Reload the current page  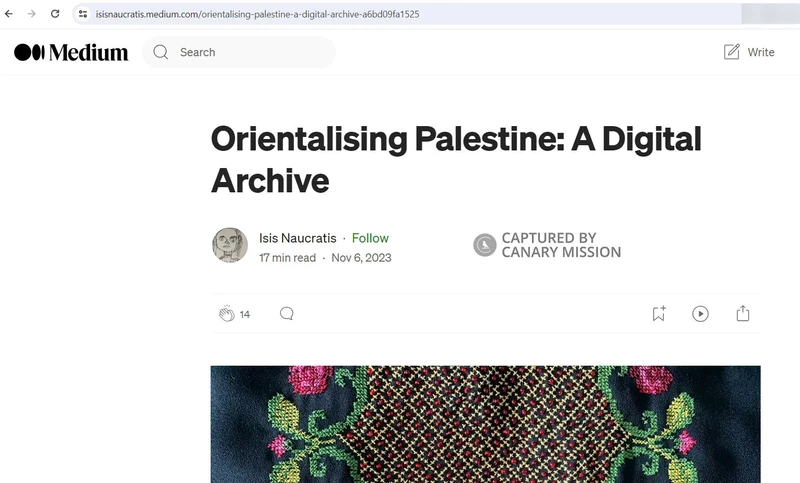click(55, 14)
